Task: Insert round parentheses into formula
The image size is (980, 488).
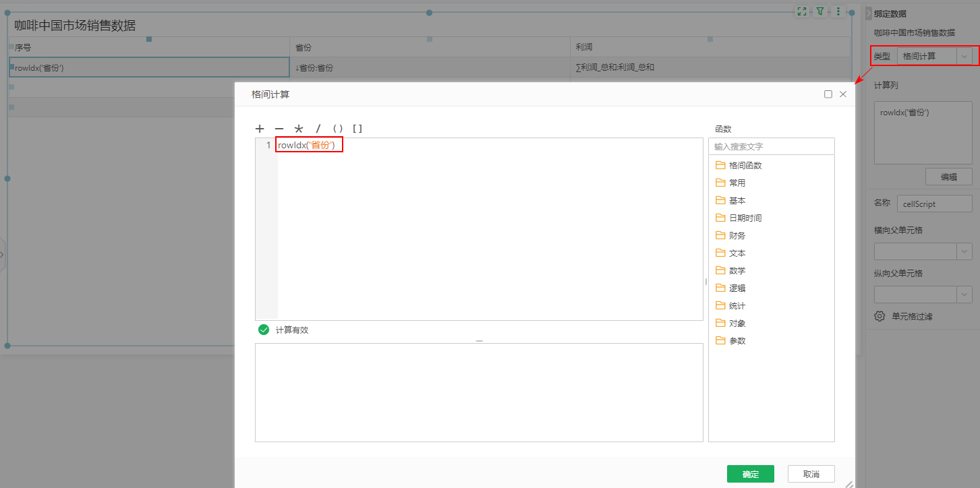Action: (338, 129)
